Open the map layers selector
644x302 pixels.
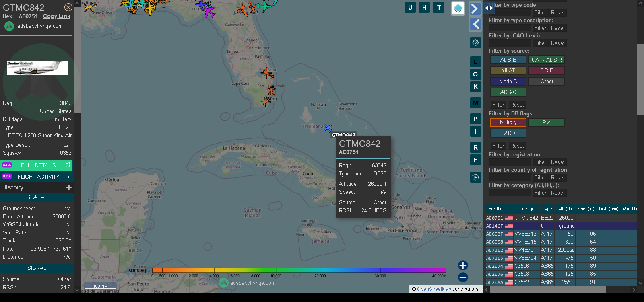pyautogui.click(x=458, y=8)
